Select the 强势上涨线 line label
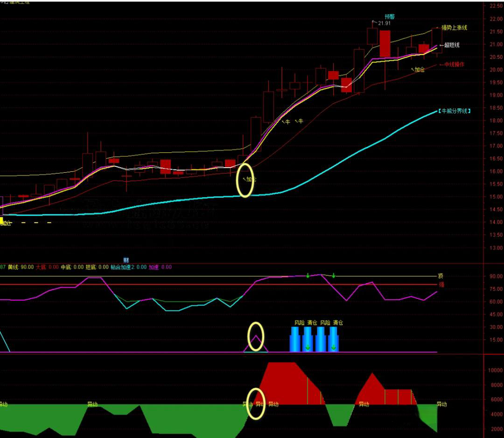 point(454,28)
